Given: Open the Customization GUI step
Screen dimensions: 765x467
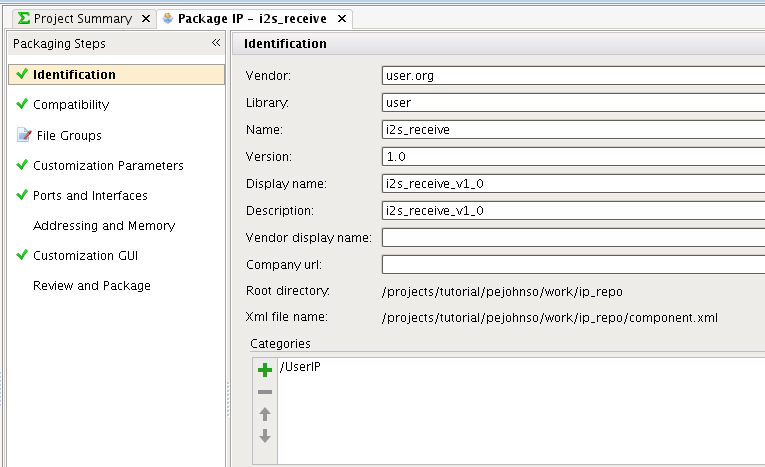Looking at the screenshot, I should pos(85,256).
